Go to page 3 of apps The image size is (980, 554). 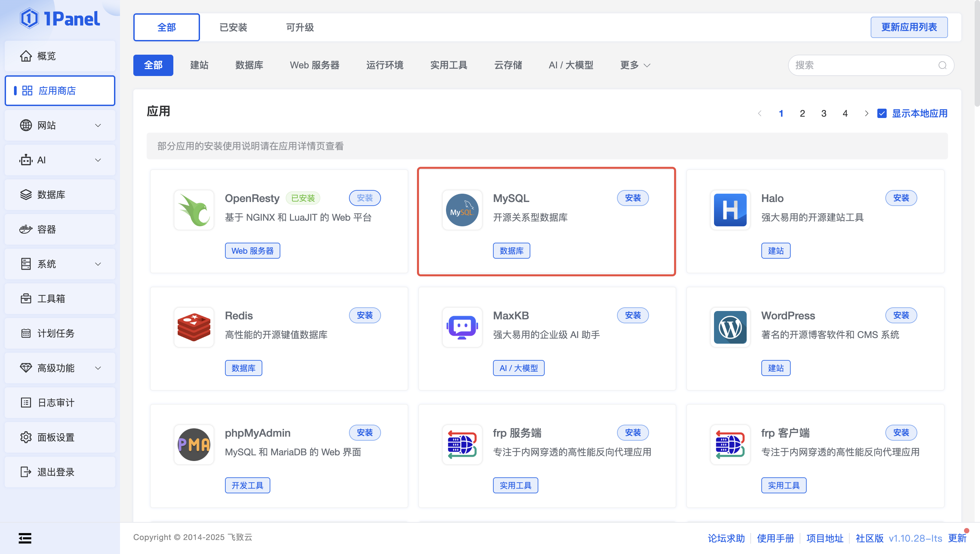824,113
